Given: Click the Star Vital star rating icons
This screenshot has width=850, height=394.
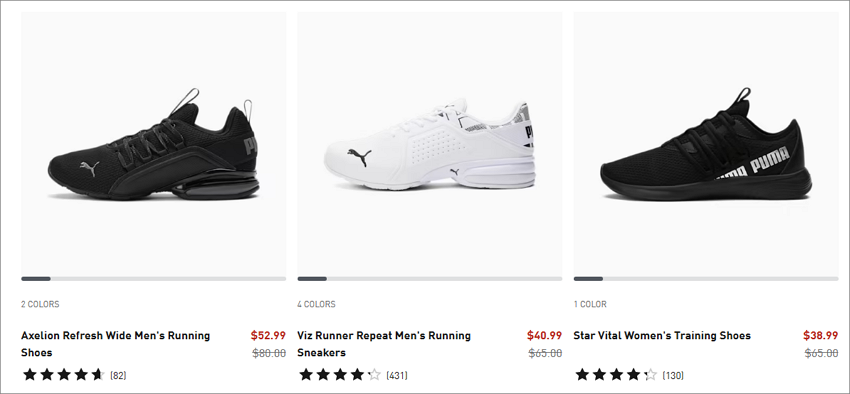Looking at the screenshot, I should [x=616, y=374].
